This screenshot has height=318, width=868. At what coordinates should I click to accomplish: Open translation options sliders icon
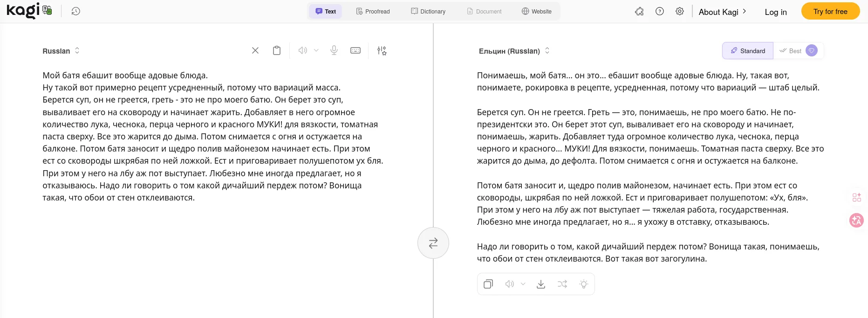(382, 50)
